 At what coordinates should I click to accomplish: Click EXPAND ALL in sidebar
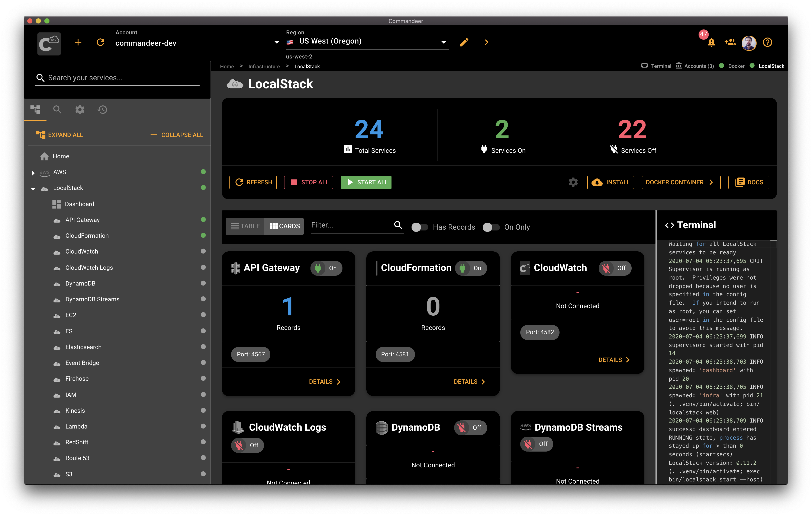pos(59,135)
